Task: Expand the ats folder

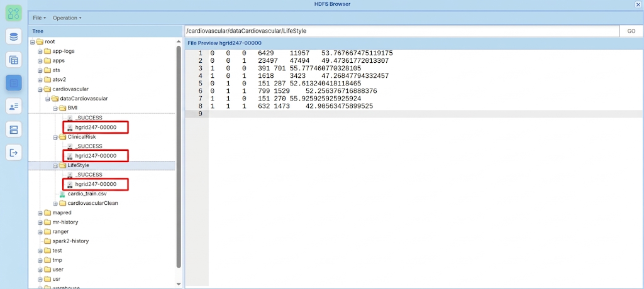Action: click(x=40, y=70)
